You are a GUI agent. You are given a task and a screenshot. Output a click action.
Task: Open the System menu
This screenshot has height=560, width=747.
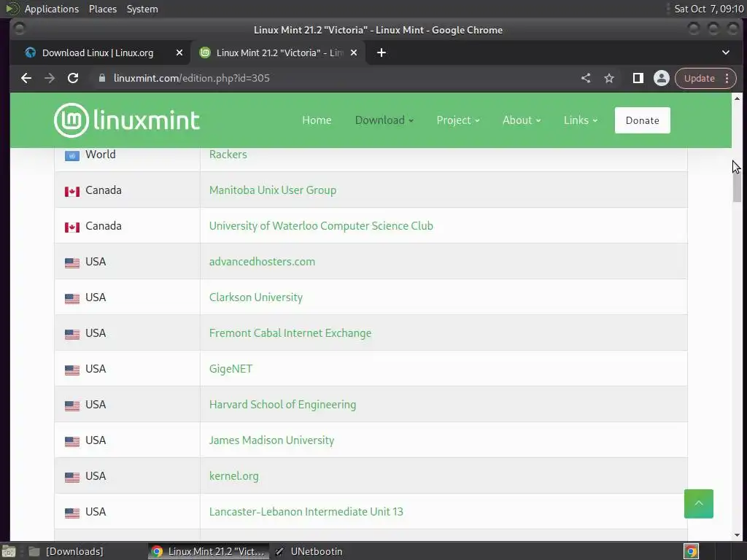[142, 9]
